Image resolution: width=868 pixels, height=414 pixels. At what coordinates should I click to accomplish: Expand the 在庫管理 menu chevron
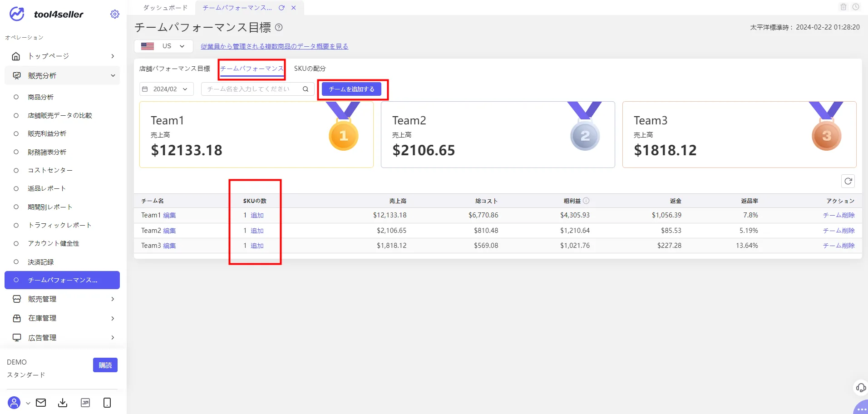(x=113, y=318)
